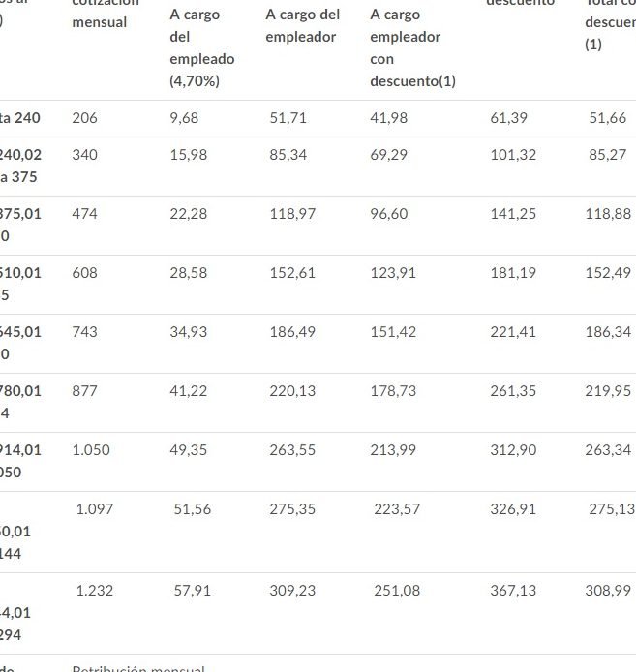Select the cell showing 1.050
636x672 pixels.
pos(91,450)
